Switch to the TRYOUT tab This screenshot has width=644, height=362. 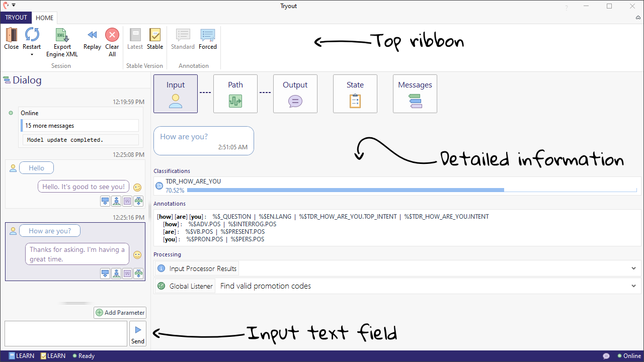(16, 18)
